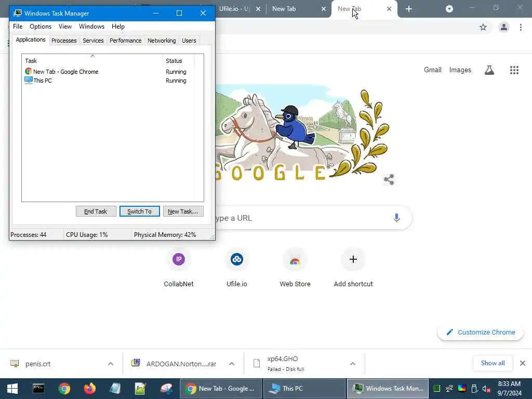Click network icon in system tray
Viewport: 532px width, 399px height.
click(449, 389)
